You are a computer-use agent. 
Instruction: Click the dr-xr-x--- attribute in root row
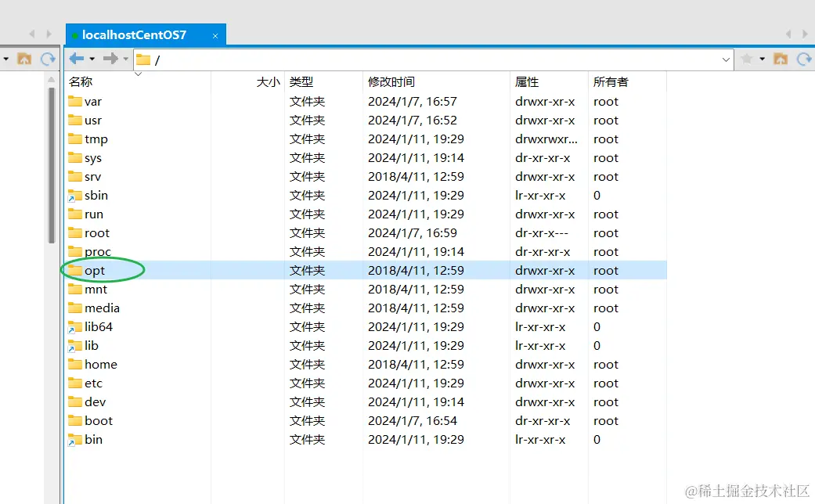(542, 232)
